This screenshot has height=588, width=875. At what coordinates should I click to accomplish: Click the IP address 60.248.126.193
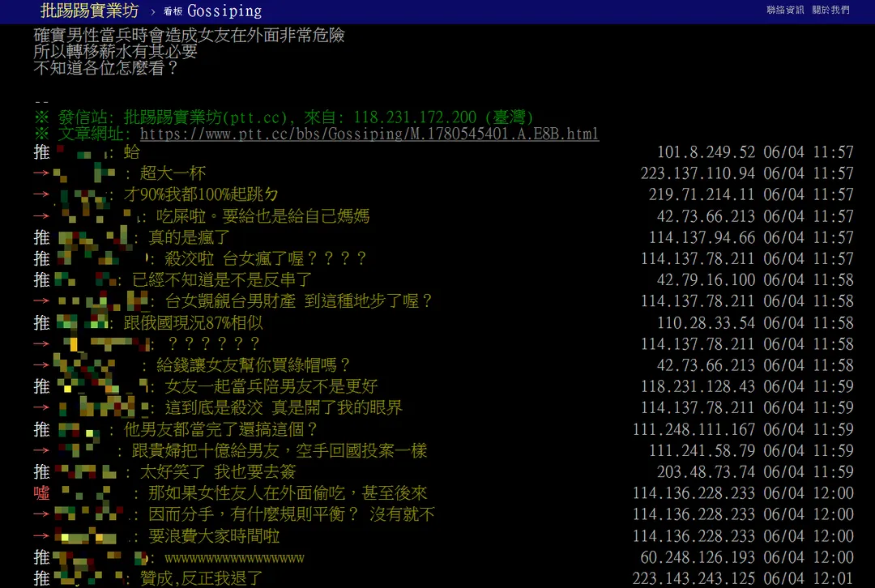click(x=698, y=556)
